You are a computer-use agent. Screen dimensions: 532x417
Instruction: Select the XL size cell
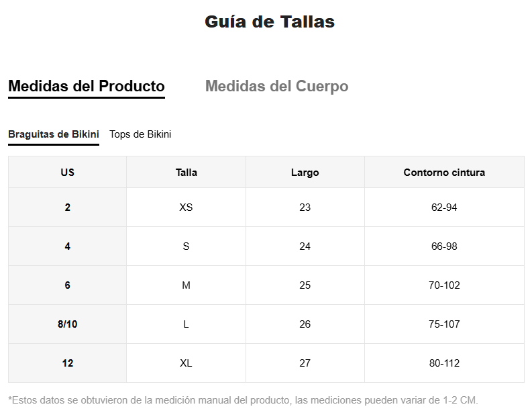click(186, 363)
